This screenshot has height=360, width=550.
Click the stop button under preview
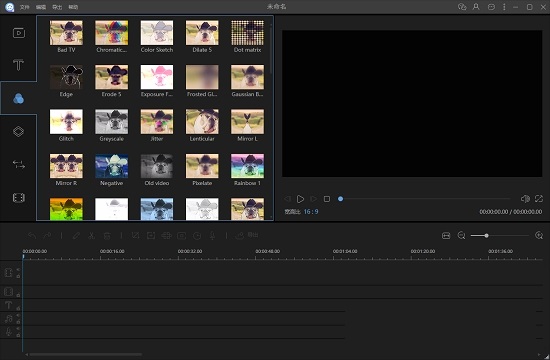point(327,199)
